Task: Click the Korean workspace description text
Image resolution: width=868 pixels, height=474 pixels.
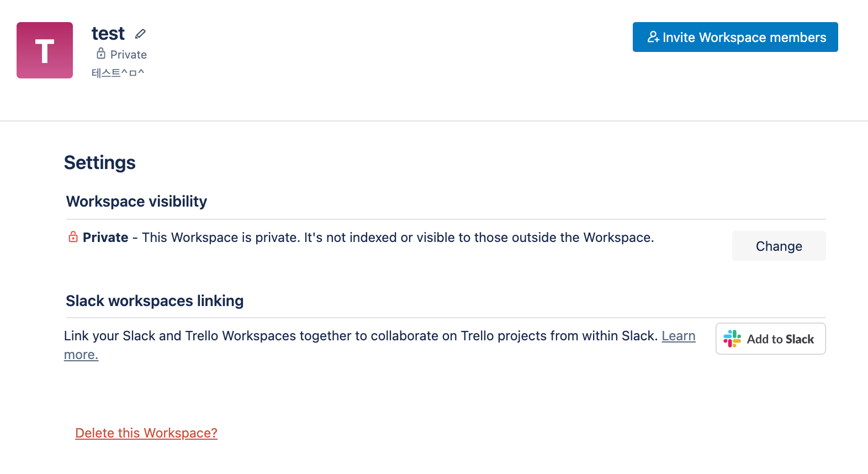Action: [118, 72]
